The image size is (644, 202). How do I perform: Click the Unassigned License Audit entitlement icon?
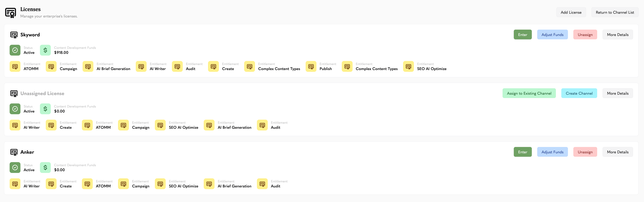click(x=262, y=125)
